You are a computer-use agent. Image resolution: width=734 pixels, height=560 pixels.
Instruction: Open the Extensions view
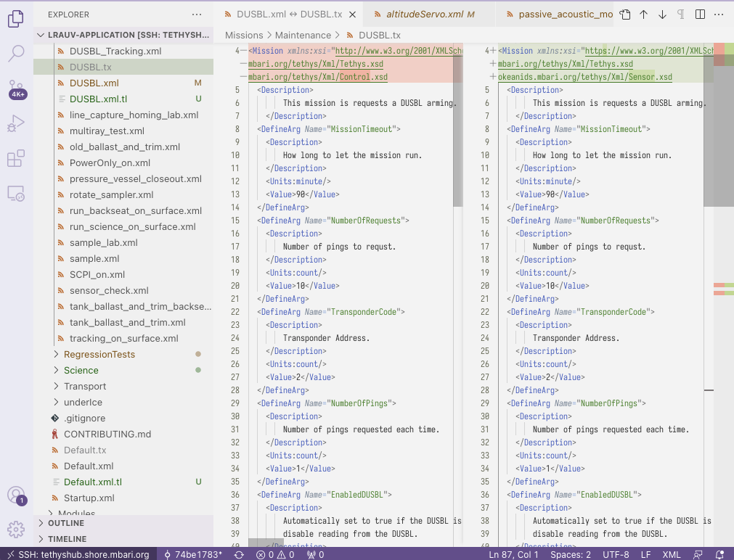tap(16, 159)
